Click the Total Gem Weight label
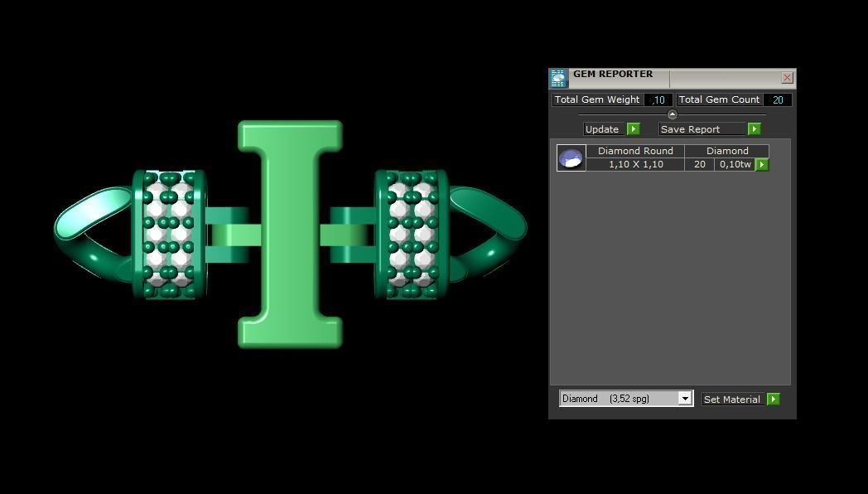This screenshot has height=494, width=868. coord(597,99)
